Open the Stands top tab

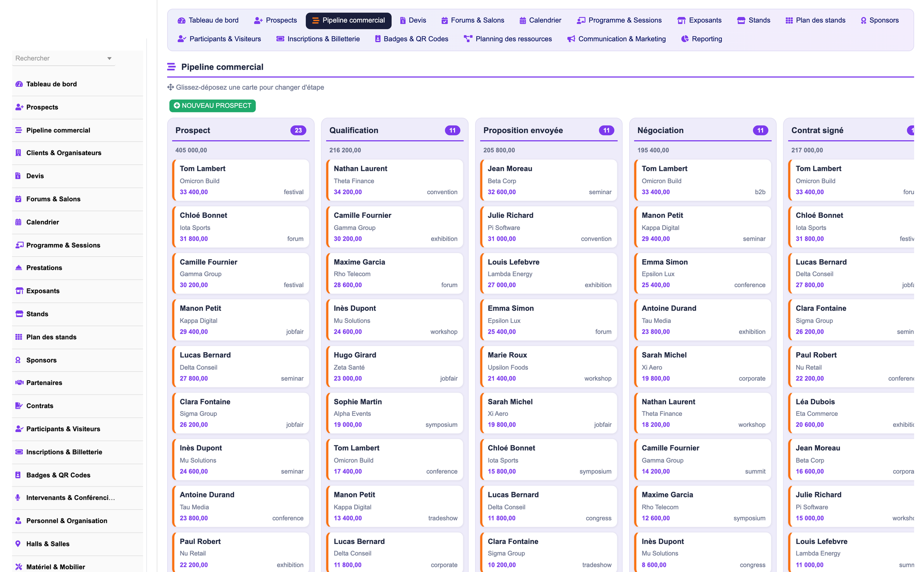[x=754, y=20]
